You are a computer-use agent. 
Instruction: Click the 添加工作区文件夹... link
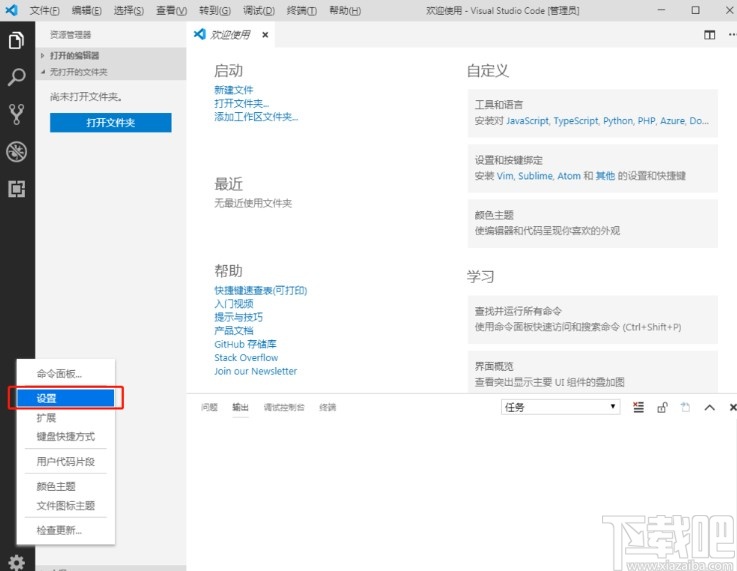click(256, 117)
